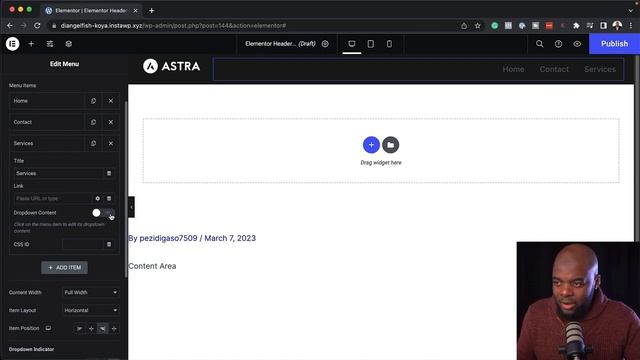Collapse the Services menu item row
The height and width of the screenshot is (360, 640).
47,143
